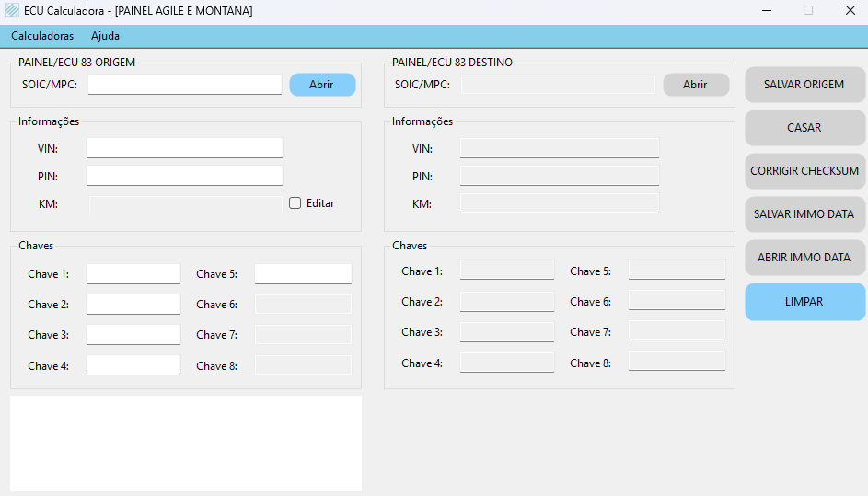The width and height of the screenshot is (868, 496).
Task: Click the white log output area
Action: 185,444
